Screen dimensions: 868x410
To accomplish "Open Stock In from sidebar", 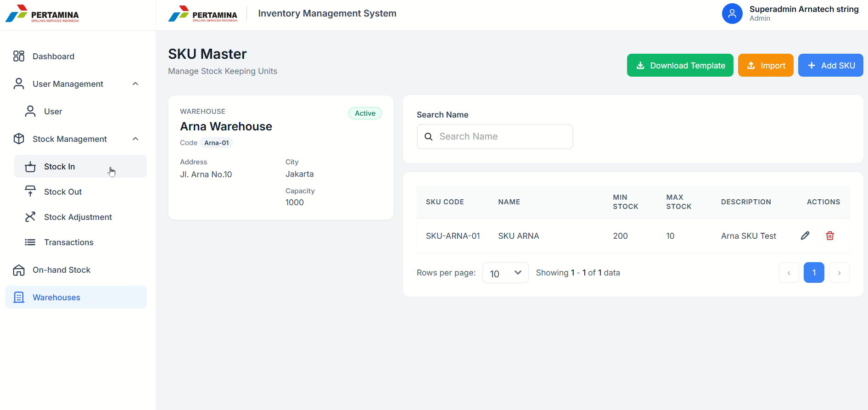I will click(60, 167).
